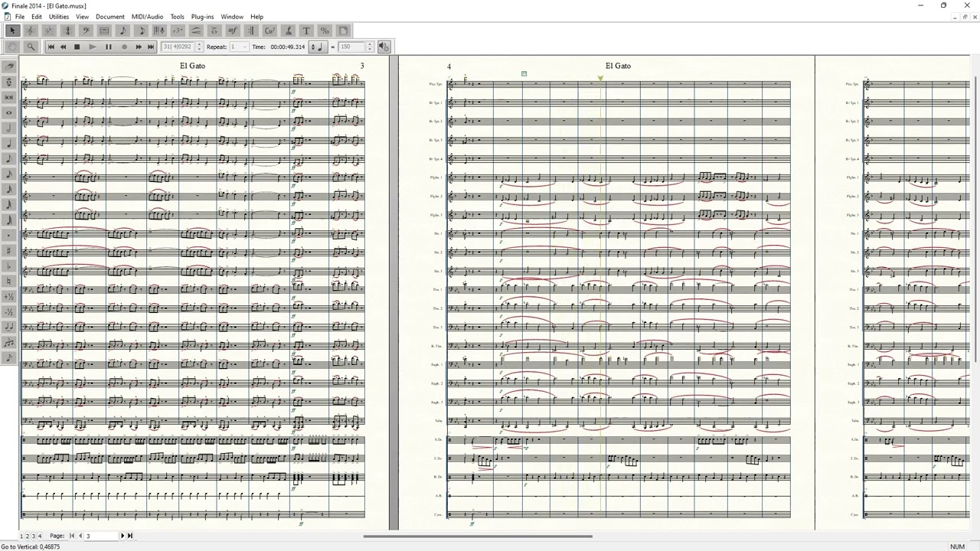Viewport: 980px width, 551px height.
Task: Open the Plug-ins menu
Action: [x=203, y=17]
